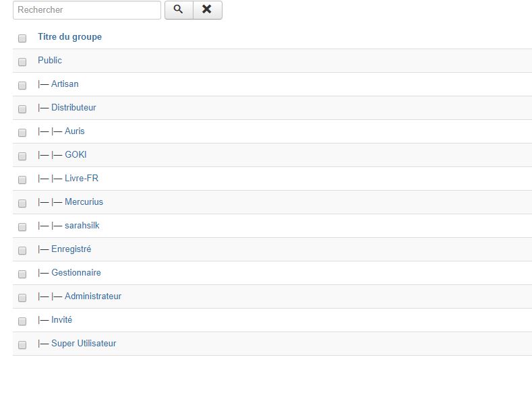Check the Super Utilisateur checkbox
Viewport: 532px width, 409px height.
pyautogui.click(x=22, y=345)
